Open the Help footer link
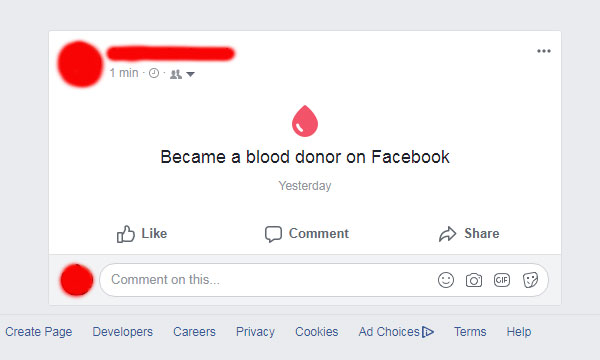 click(518, 332)
